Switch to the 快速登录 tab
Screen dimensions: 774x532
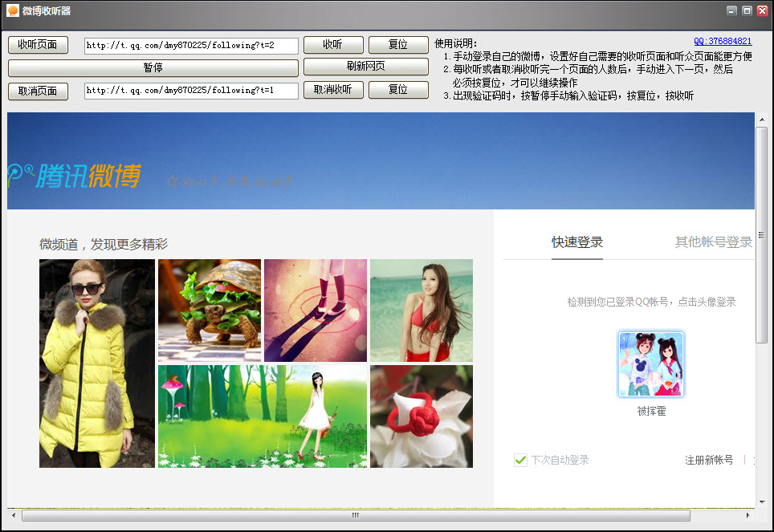[577, 242]
